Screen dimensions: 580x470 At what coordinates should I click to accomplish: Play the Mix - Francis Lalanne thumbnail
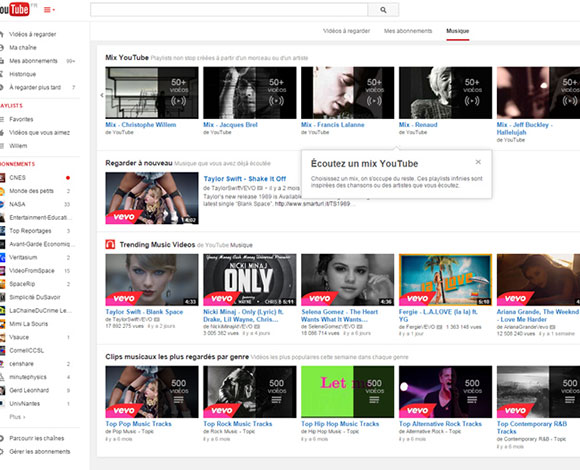(x=347, y=93)
